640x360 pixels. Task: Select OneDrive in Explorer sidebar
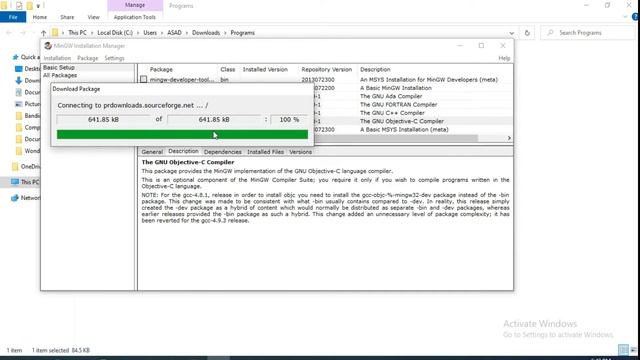pos(26,167)
